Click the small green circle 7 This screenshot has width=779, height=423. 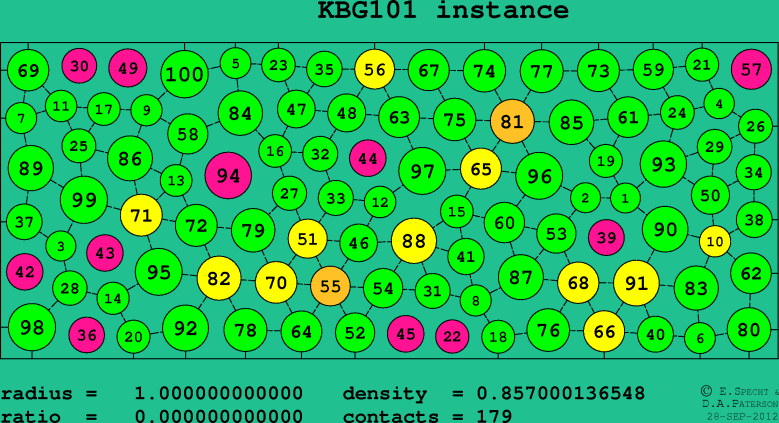[x=21, y=118]
